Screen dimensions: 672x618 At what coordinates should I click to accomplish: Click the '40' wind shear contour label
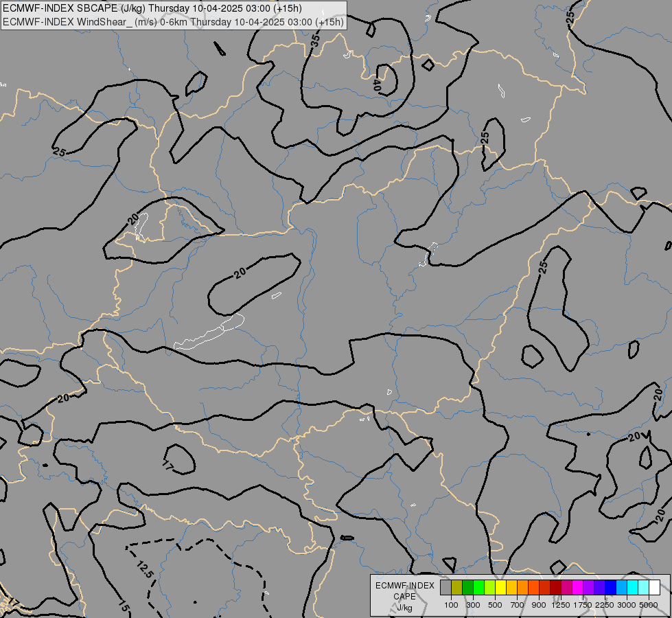377,85
